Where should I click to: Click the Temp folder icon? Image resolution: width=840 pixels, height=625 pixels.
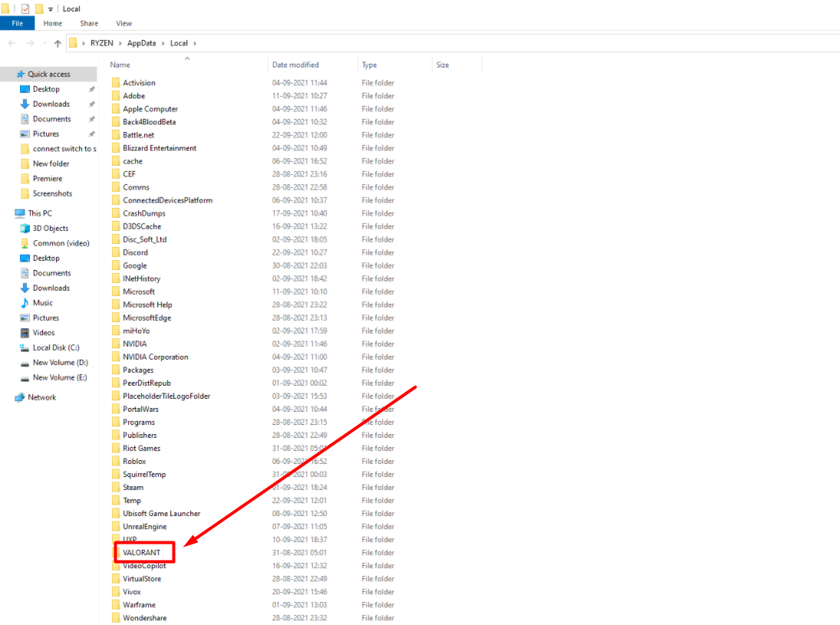(x=116, y=500)
